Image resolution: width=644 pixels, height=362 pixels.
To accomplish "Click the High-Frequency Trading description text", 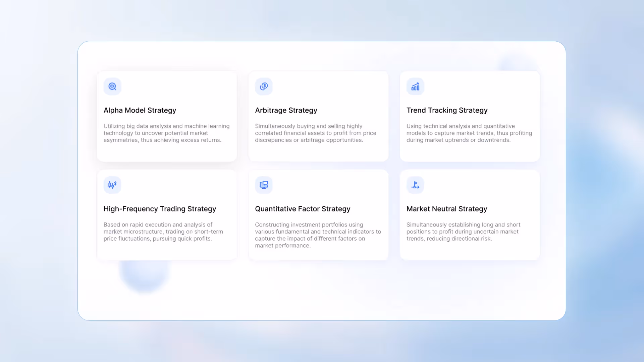I will coord(163,232).
